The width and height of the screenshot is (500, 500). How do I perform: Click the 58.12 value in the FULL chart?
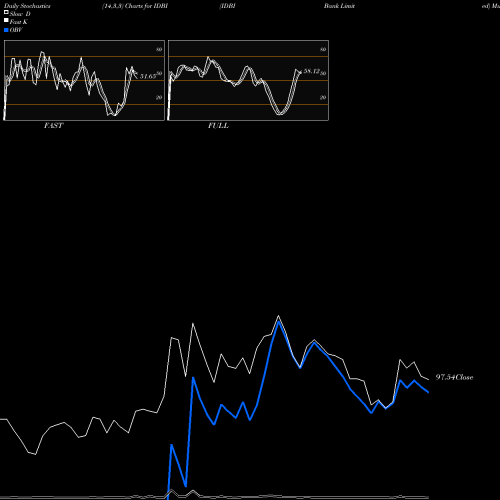[311, 71]
